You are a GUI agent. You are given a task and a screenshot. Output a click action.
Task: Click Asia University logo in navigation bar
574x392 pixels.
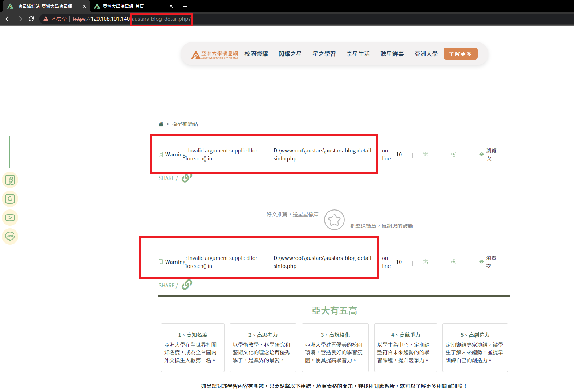point(215,54)
